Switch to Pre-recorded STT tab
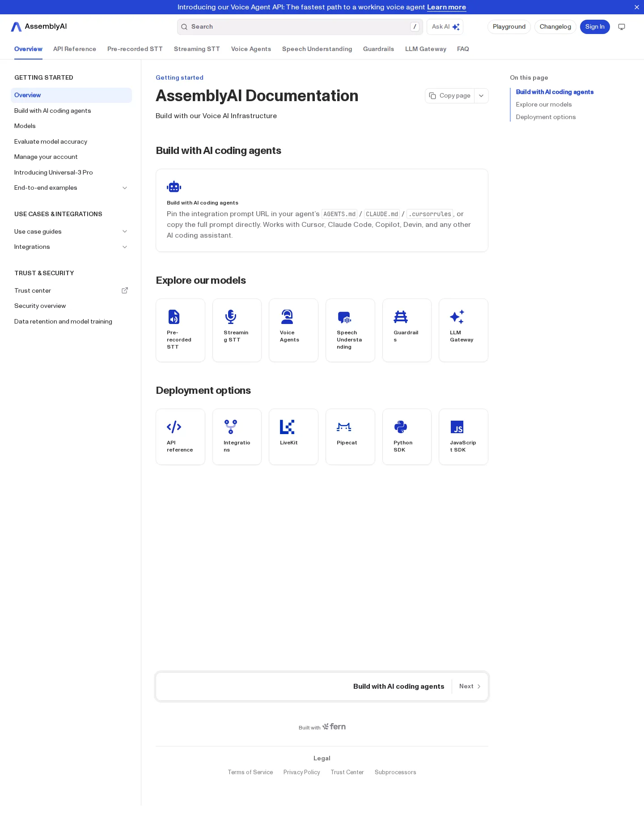The width and height of the screenshot is (644, 827). (135, 49)
